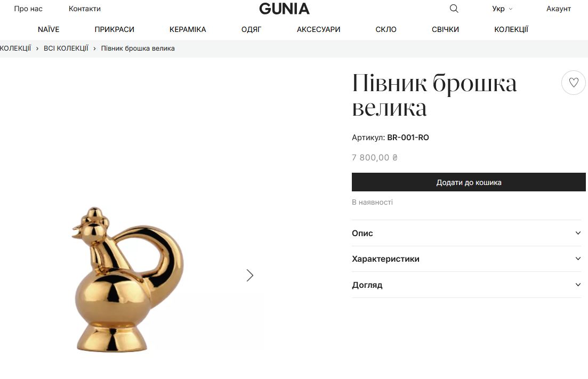Navigate to СВІЧКИ category

(x=445, y=29)
